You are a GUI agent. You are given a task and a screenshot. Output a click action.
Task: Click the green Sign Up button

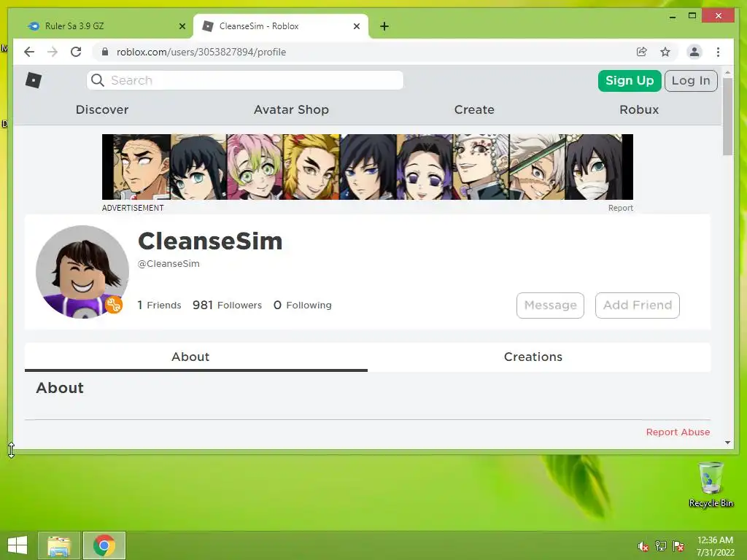point(630,80)
